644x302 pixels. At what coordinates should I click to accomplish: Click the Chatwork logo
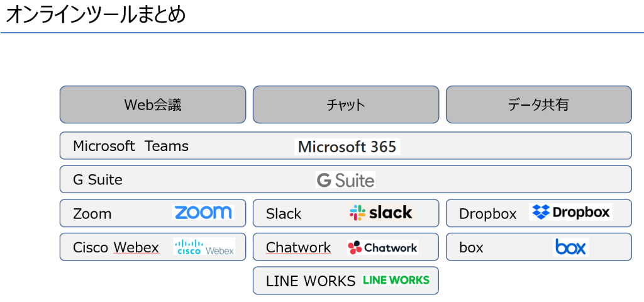[382, 247]
